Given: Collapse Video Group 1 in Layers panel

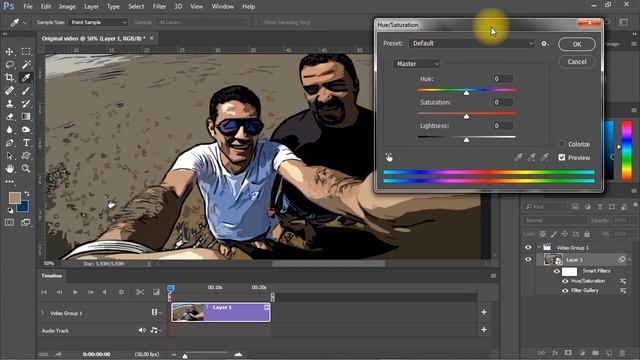Looking at the screenshot, I should (x=539, y=247).
